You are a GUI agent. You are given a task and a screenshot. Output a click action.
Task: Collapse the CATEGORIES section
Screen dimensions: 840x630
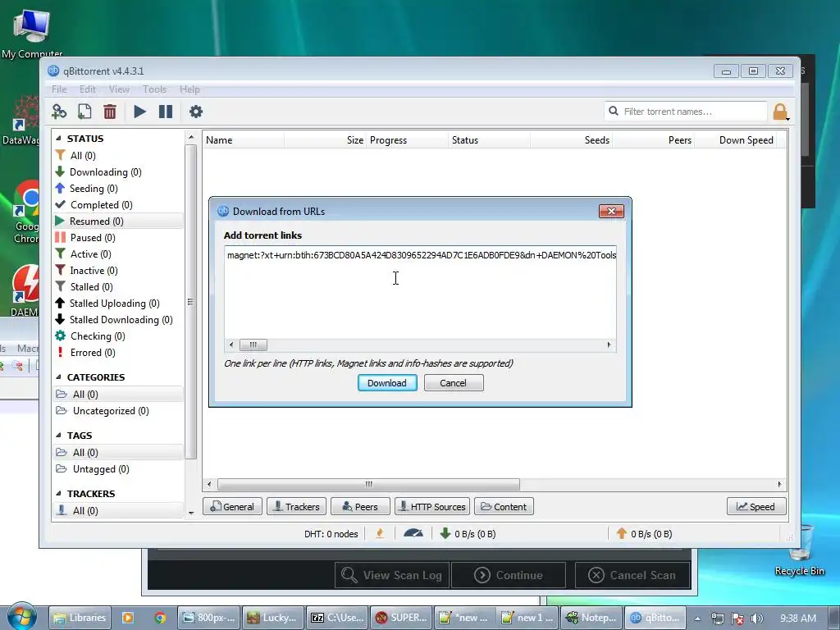pos(58,377)
